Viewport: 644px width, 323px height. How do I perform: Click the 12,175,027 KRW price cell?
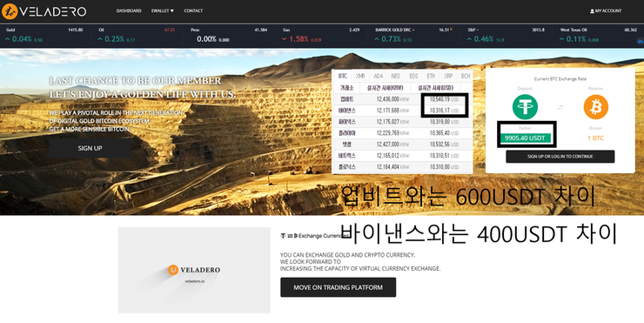(x=392, y=122)
